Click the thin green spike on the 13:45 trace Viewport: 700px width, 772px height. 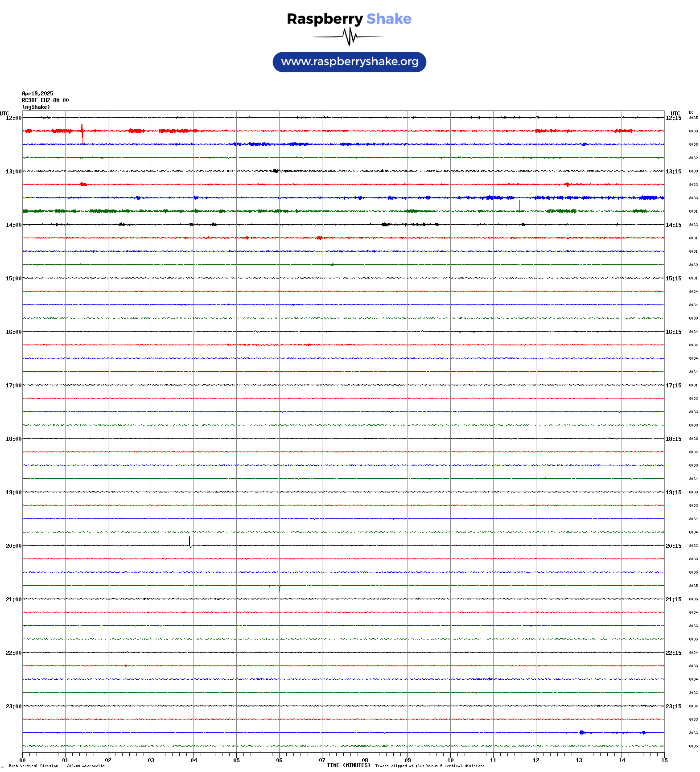(519, 206)
